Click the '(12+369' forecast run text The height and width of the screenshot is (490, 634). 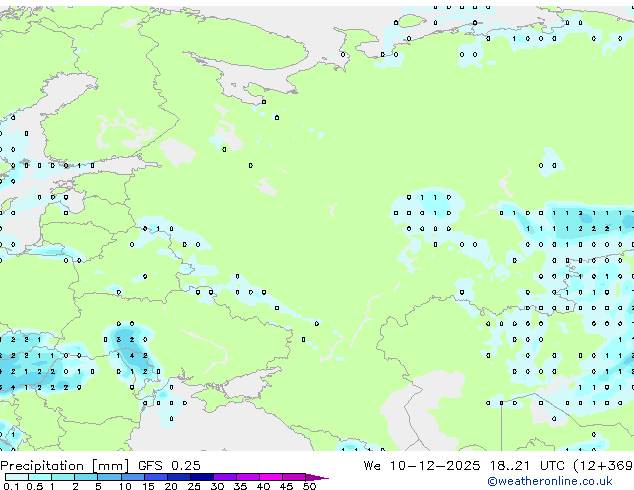tap(603, 466)
